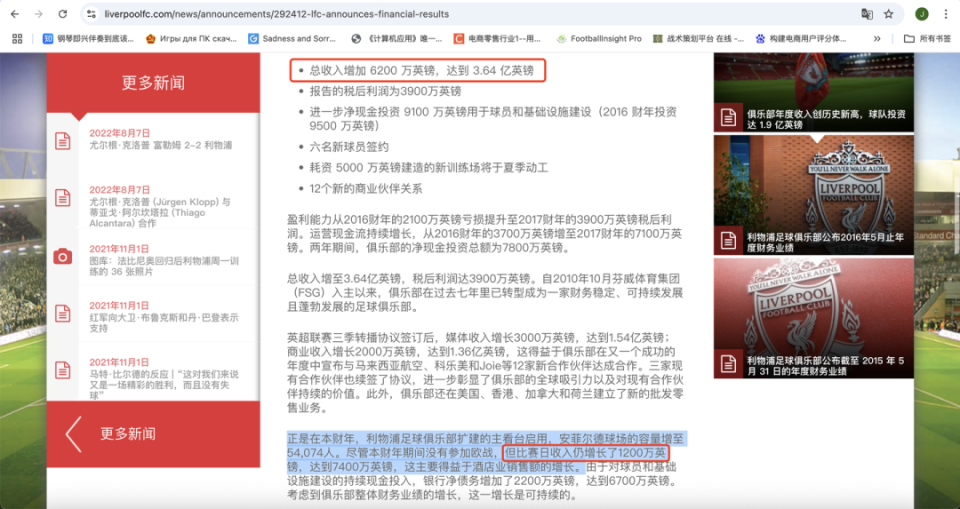Click document icon on 年度收入创历史新高 card
Screen dimensions: 960x509
coord(727,118)
